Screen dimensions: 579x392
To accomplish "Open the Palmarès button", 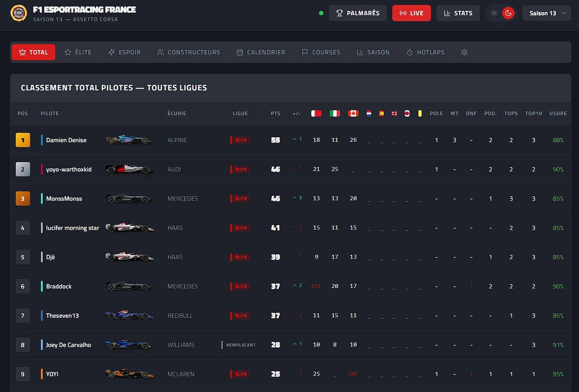I will [x=358, y=13].
